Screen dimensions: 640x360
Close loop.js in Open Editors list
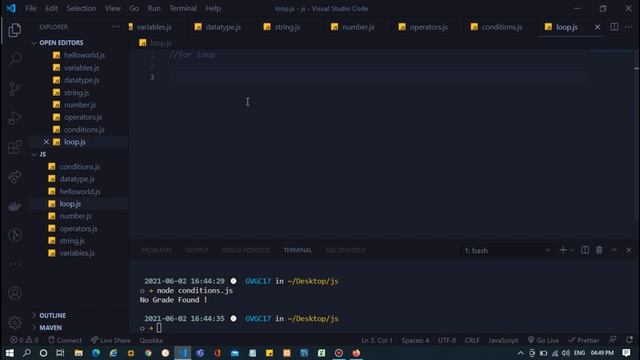pyautogui.click(x=46, y=142)
